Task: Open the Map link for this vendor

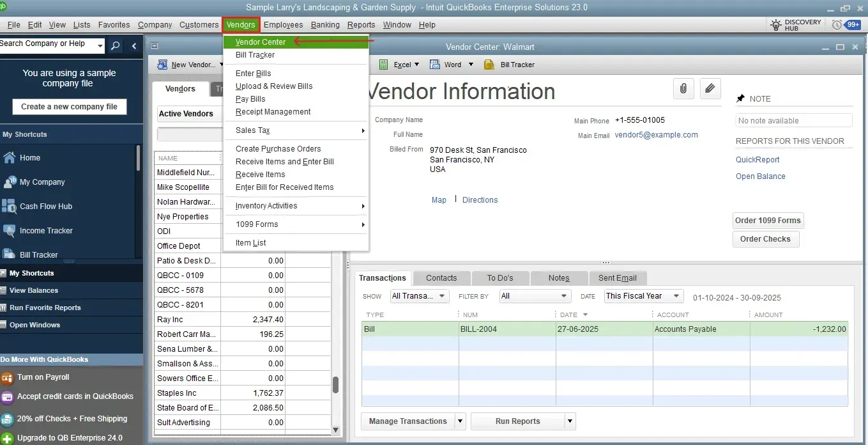Action: [x=439, y=199]
